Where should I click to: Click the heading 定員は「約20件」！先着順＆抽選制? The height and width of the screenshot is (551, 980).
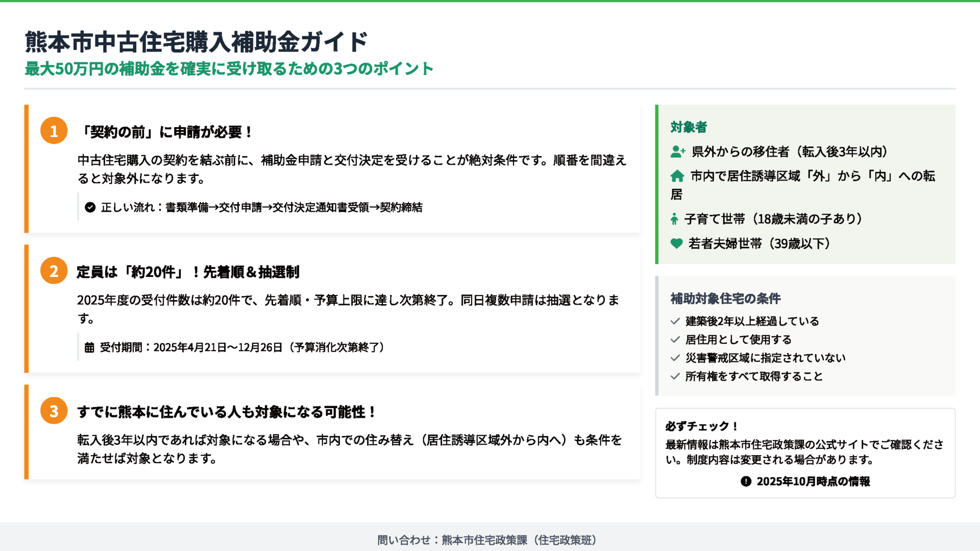point(188,272)
